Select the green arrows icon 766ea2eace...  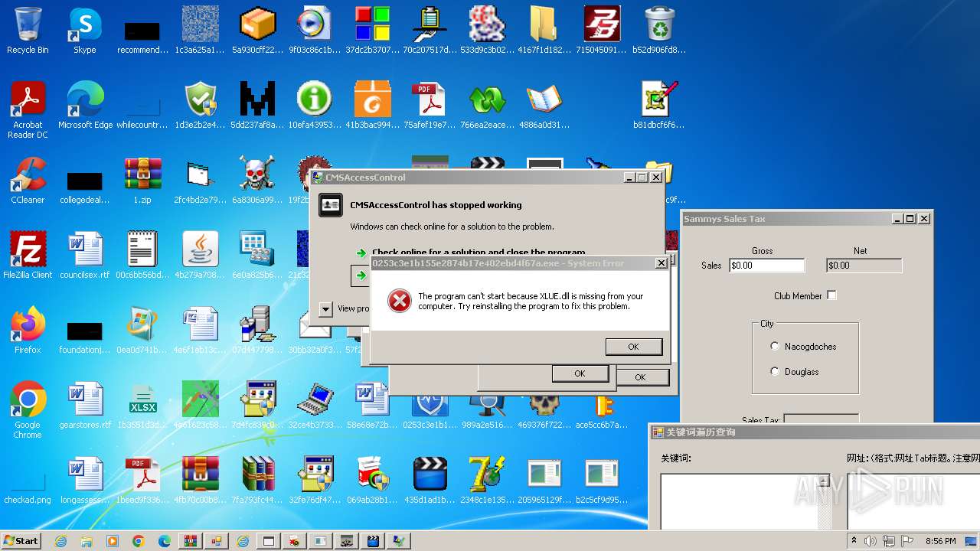pyautogui.click(x=487, y=106)
